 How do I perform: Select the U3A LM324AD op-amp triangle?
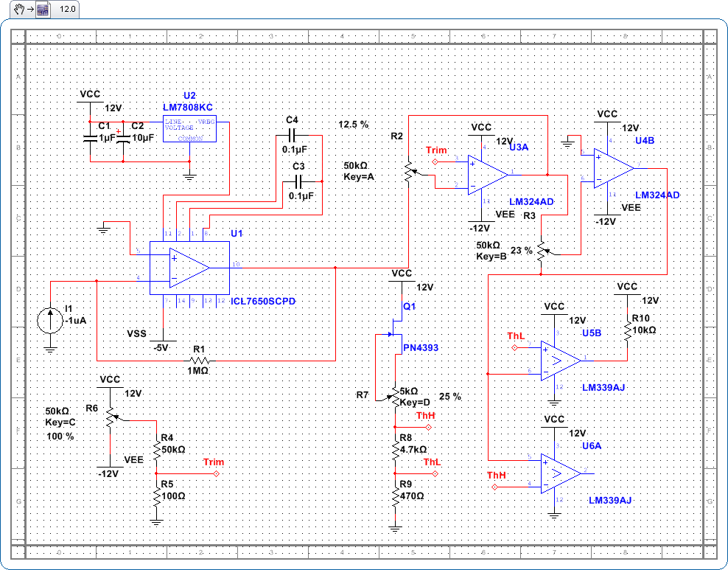click(488, 175)
